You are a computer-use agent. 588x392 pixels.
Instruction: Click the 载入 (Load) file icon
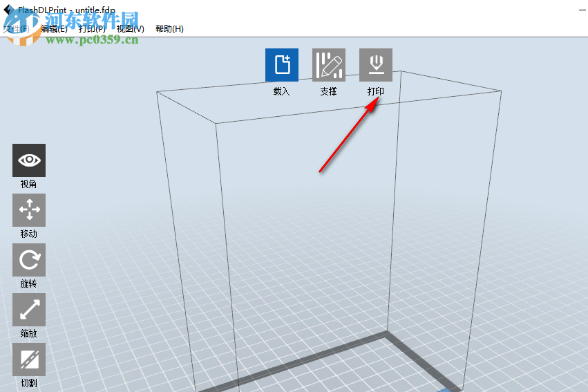(x=282, y=64)
